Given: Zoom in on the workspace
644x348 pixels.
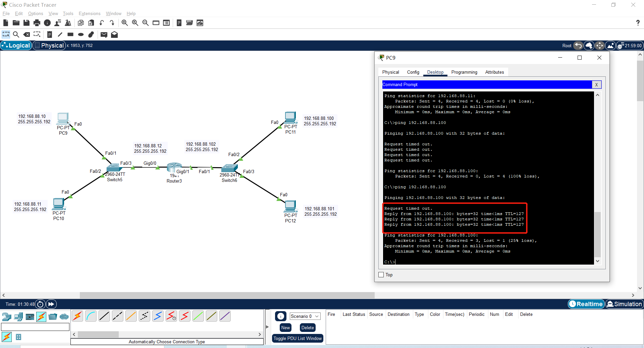Looking at the screenshot, I should [x=124, y=23].
